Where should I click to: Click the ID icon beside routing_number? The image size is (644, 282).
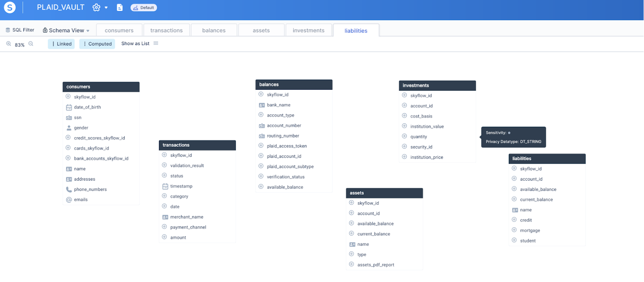[x=262, y=136]
